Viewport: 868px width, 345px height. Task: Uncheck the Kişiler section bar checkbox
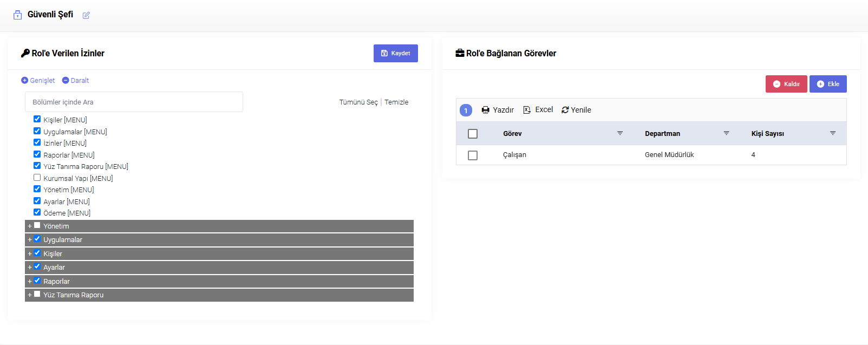[37, 253]
